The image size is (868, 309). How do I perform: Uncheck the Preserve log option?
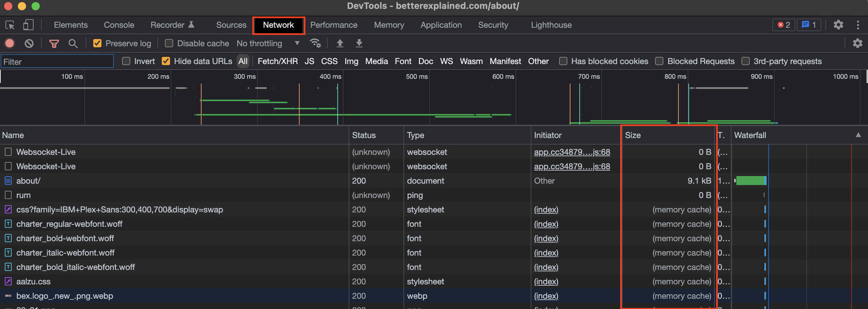pos(97,43)
